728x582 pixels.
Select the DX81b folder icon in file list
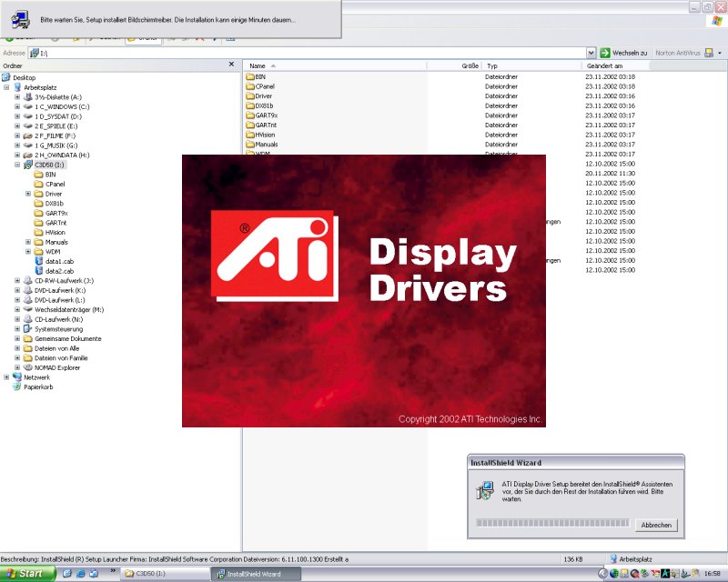pos(250,105)
